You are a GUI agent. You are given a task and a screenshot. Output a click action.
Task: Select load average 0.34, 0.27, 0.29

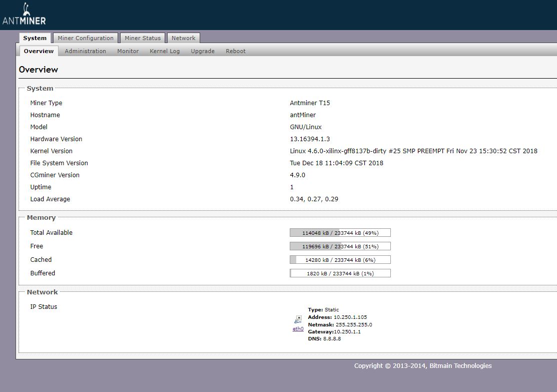pyautogui.click(x=314, y=199)
